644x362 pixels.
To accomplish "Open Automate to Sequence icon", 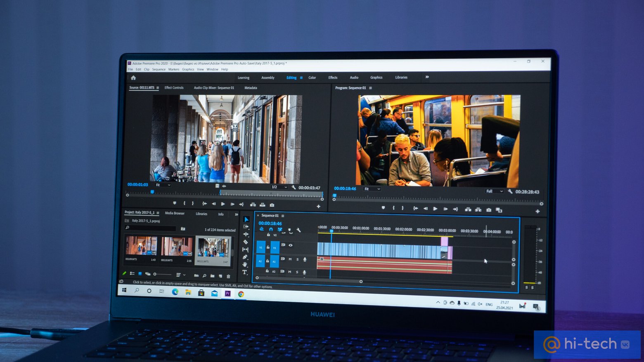I will [197, 275].
